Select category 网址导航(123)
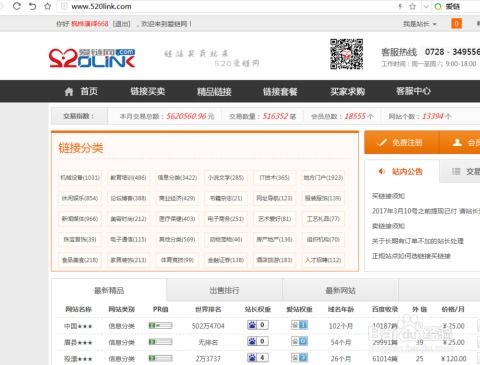Screen dimensions: 480x365 274,198
